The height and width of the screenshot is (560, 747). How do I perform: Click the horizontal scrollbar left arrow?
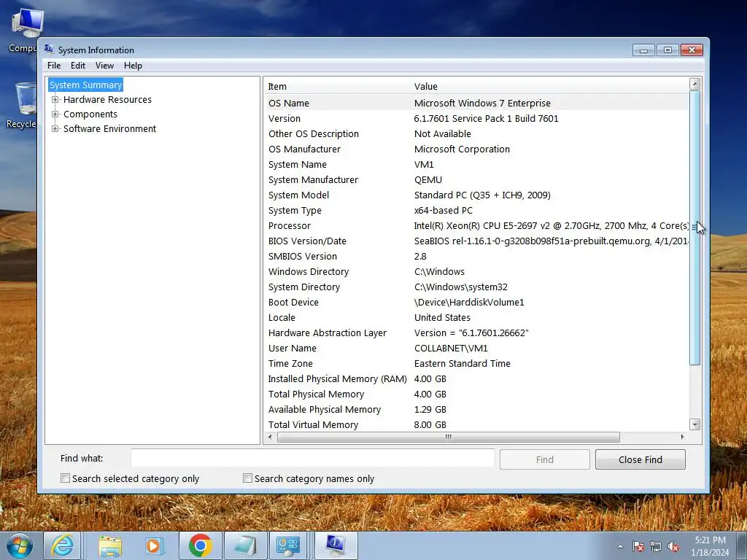270,437
